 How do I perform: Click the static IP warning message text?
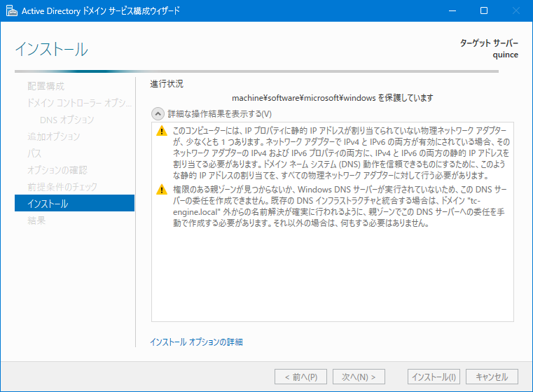(341, 153)
